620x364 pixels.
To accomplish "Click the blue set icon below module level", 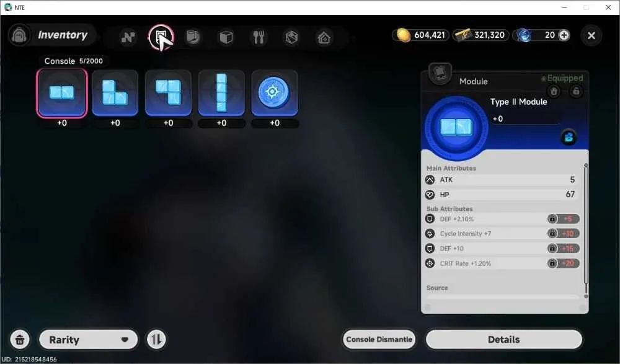I will 569,137.
